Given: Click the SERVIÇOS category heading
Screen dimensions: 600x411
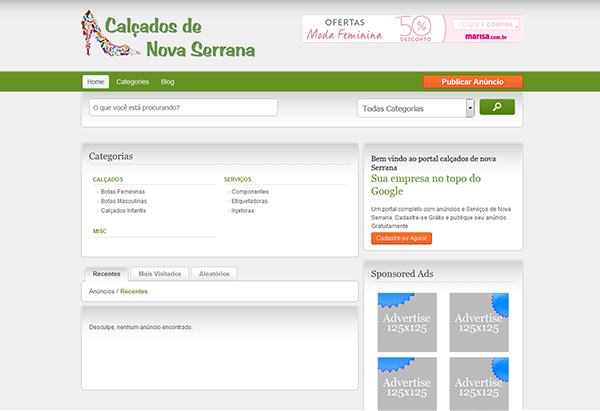Looking at the screenshot, I should pos(238,179).
